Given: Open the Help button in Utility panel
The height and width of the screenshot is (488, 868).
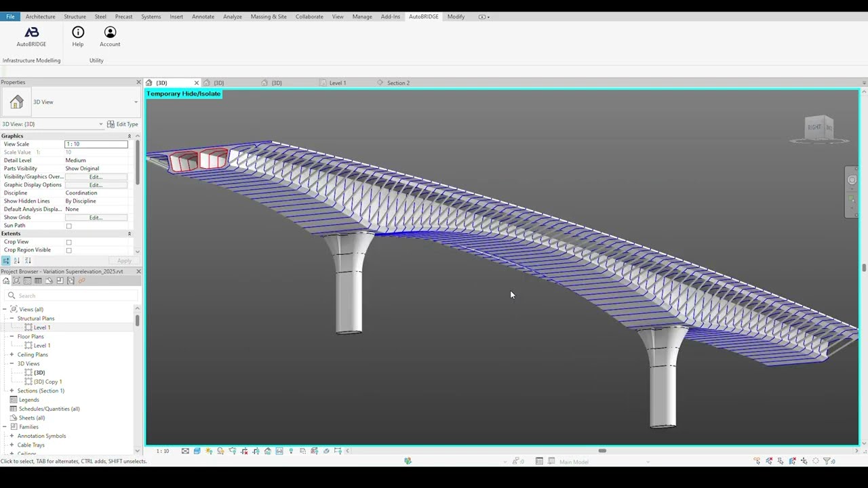Looking at the screenshot, I should [x=78, y=37].
